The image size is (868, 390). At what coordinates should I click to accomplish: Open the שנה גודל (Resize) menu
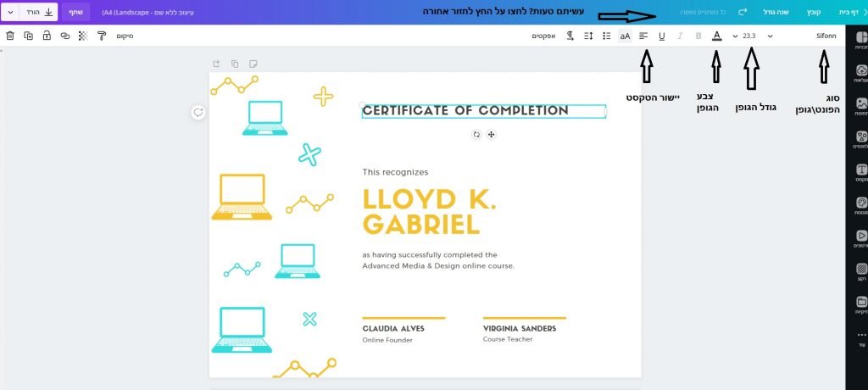(776, 13)
